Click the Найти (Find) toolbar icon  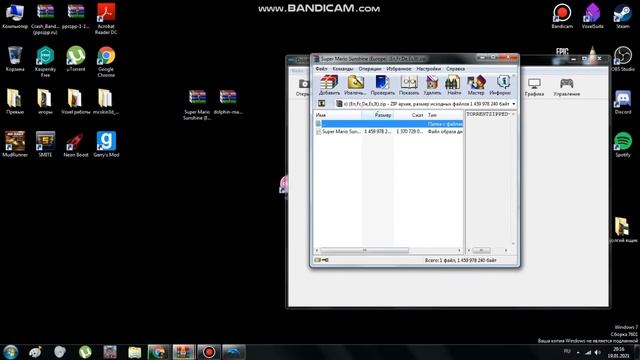[453, 85]
